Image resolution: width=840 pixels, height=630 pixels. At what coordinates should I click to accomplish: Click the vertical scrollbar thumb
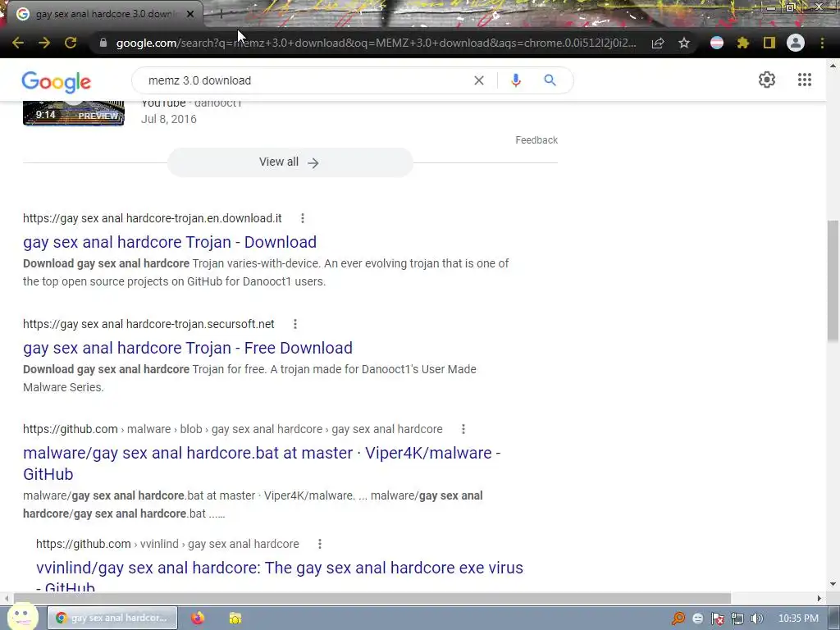[833, 281]
